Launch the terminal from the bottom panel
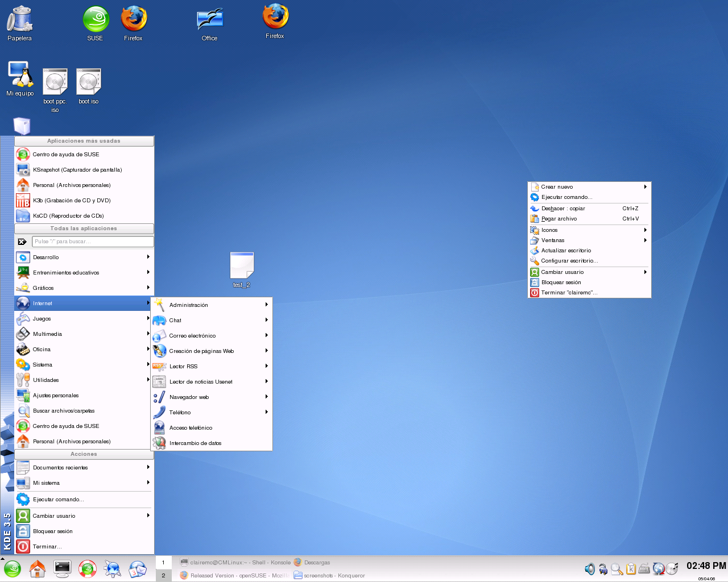This screenshot has height=582, width=728. pyautogui.click(x=63, y=568)
